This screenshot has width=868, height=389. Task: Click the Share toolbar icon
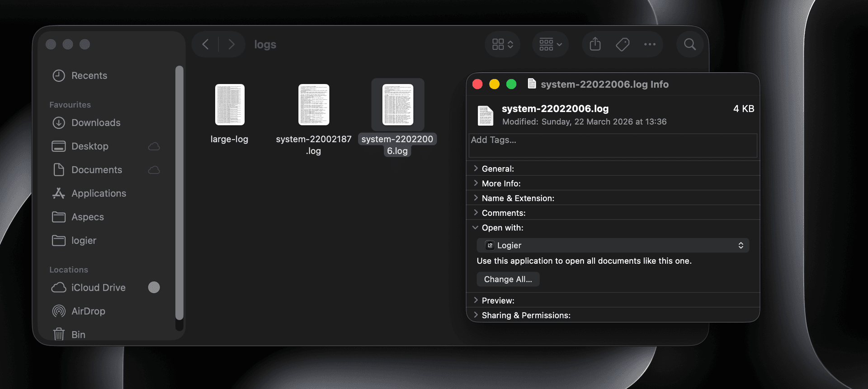[x=595, y=44]
